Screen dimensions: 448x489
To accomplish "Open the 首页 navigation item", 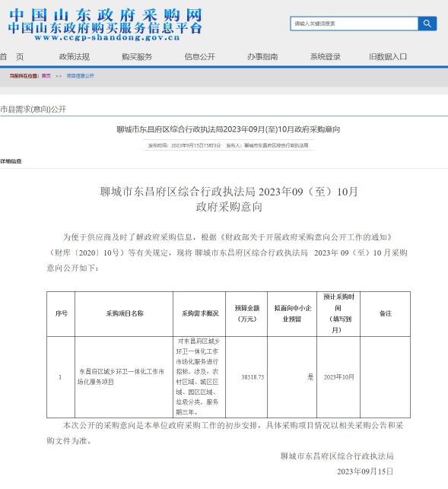I will pyautogui.click(x=12, y=57).
